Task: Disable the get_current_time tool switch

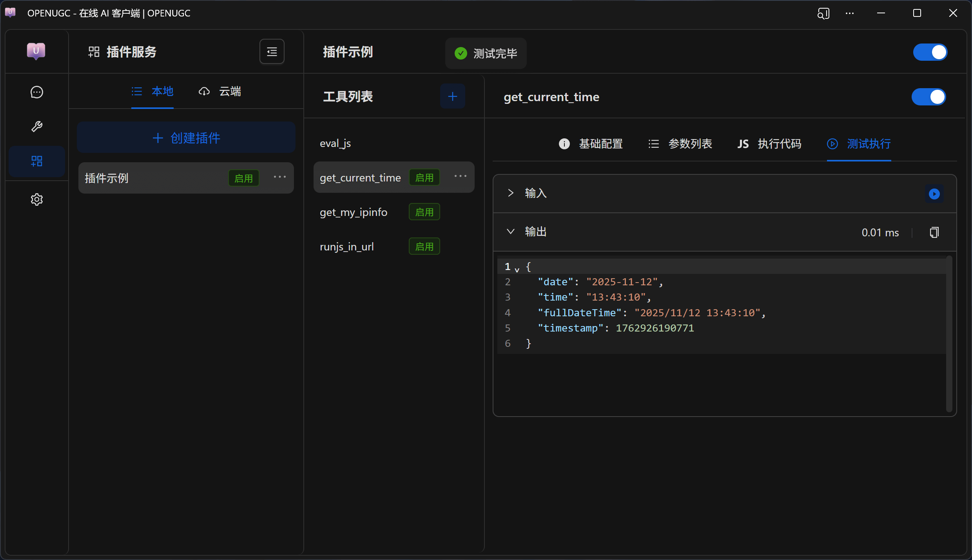Action: click(928, 97)
